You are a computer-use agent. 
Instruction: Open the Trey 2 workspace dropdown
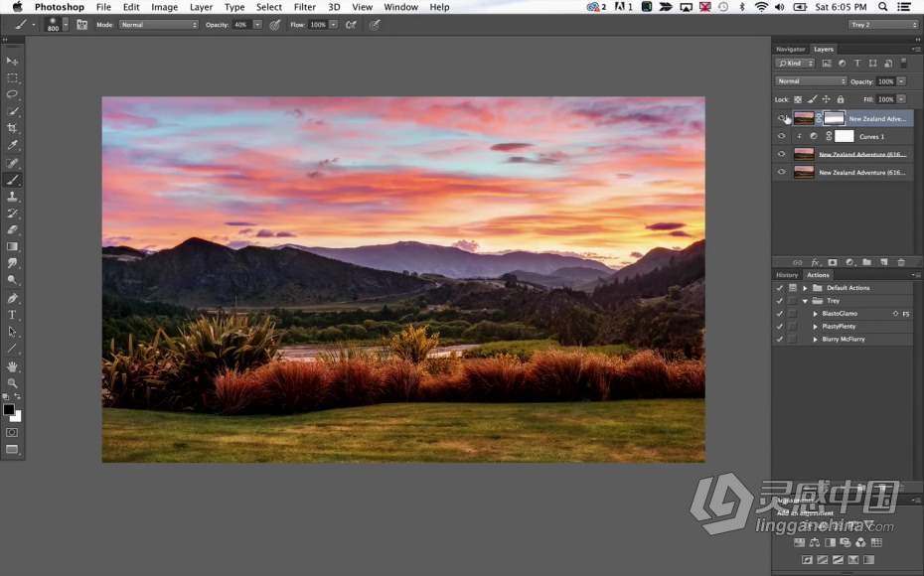pos(883,25)
